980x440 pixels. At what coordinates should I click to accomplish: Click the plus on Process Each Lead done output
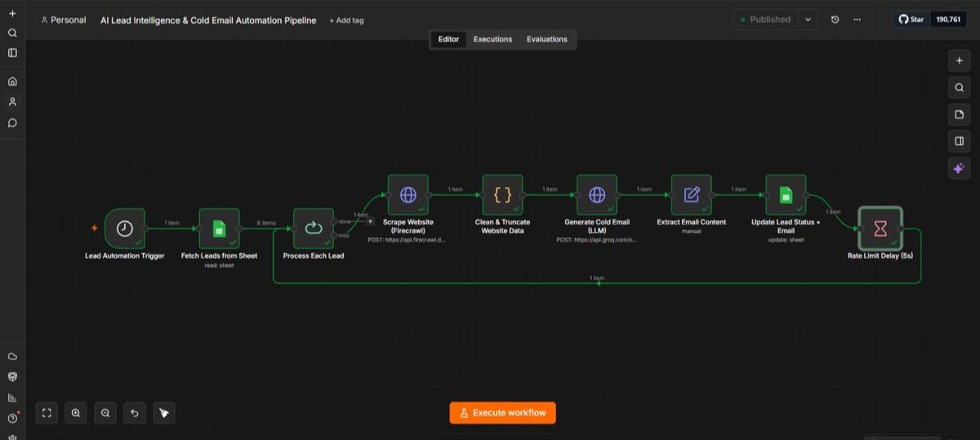[x=370, y=221]
